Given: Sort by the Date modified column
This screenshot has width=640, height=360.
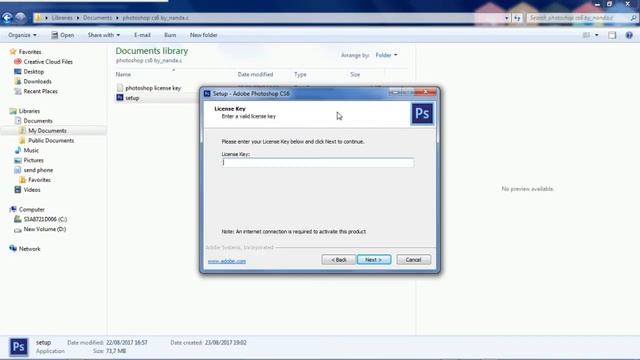Looking at the screenshot, I should (255, 74).
